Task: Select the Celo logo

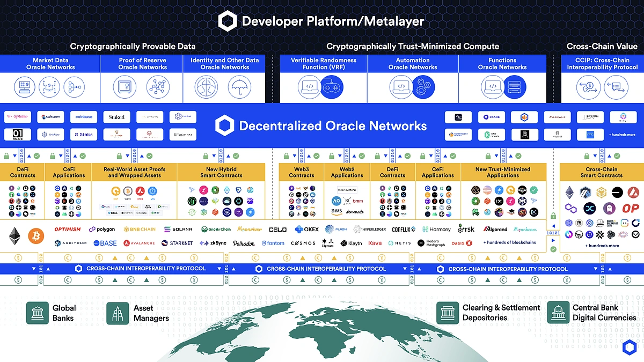Action: pyautogui.click(x=277, y=230)
